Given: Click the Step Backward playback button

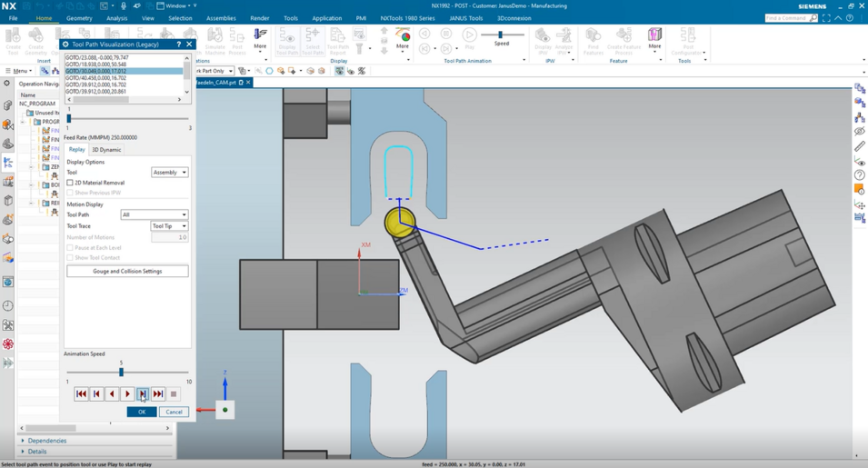Looking at the screenshot, I should 96,393.
